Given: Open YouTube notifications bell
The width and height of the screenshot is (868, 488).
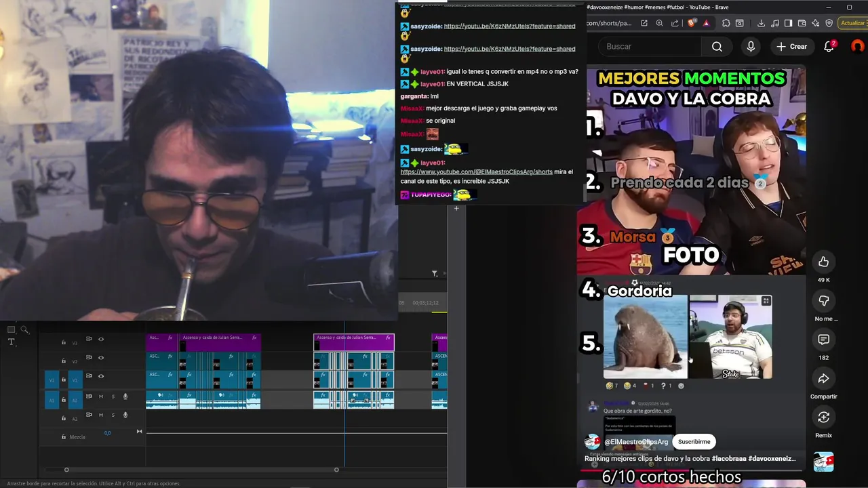Looking at the screenshot, I should 829,47.
